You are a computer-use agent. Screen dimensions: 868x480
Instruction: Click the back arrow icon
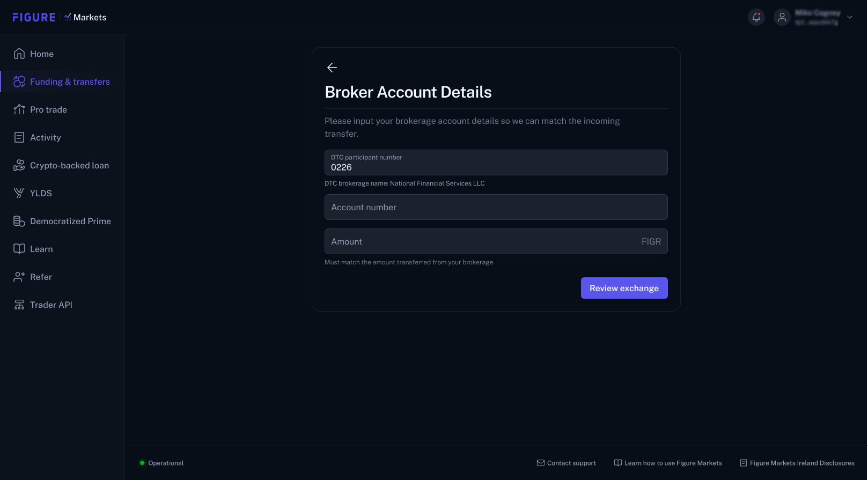pos(332,68)
